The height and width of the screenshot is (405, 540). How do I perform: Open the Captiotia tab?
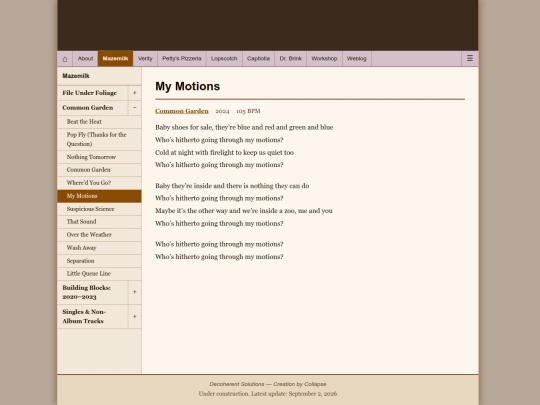coord(258,59)
